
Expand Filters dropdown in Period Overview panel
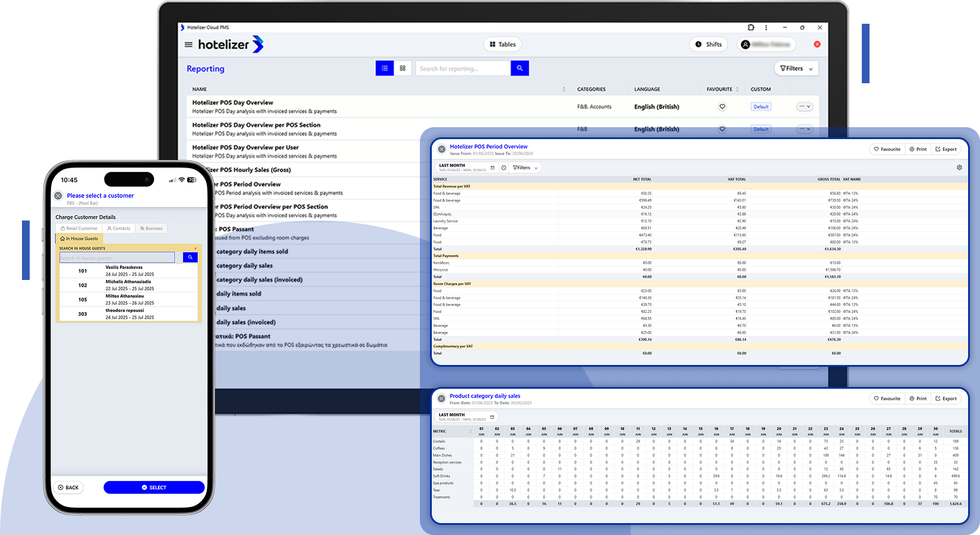[x=525, y=168]
